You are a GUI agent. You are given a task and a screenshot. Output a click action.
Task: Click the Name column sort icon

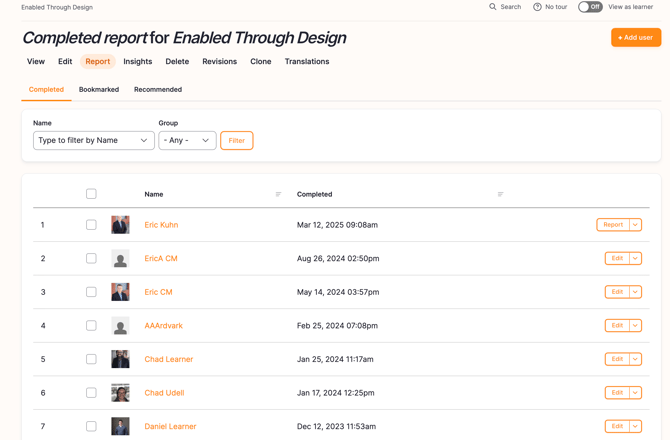coord(278,194)
